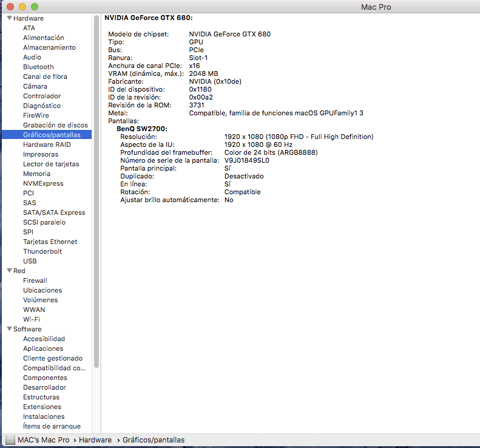Select Accesibilidad under Software

pos(44,339)
